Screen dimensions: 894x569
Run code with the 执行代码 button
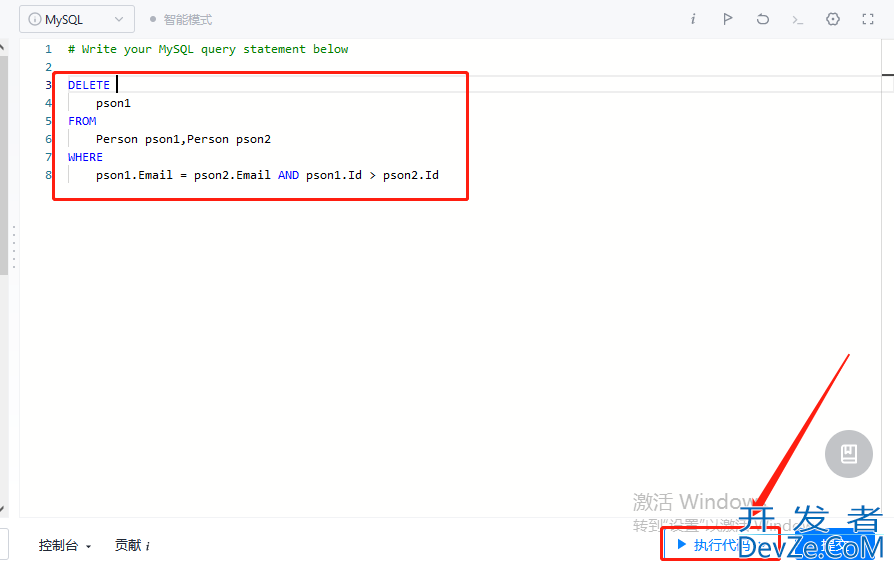click(x=720, y=545)
